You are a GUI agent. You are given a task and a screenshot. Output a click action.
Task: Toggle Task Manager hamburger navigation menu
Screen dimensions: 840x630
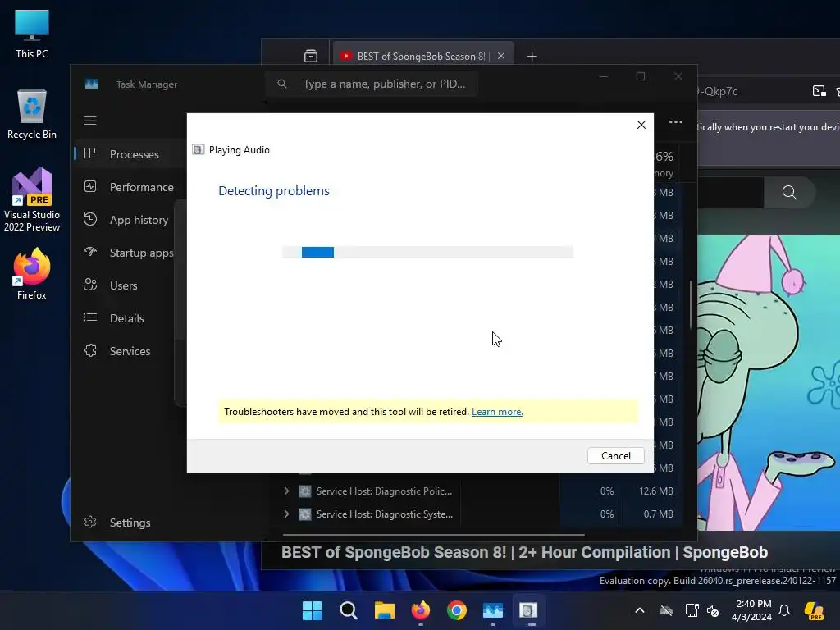click(x=90, y=121)
